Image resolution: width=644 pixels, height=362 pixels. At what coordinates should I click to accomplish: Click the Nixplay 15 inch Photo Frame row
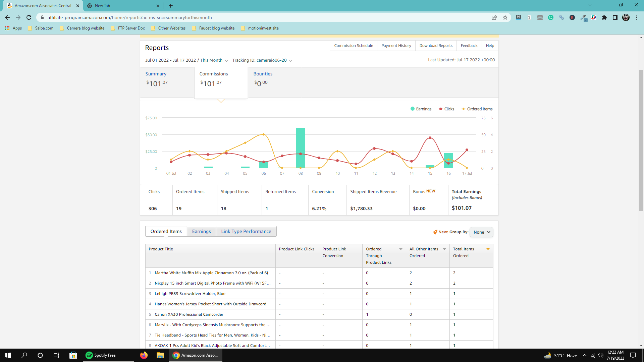319,283
